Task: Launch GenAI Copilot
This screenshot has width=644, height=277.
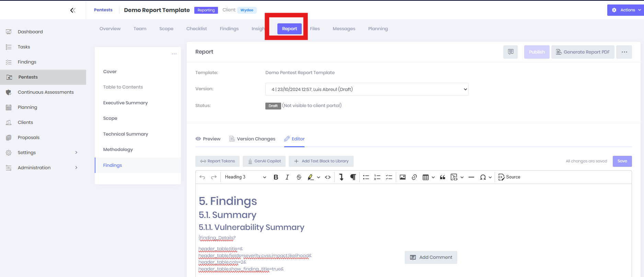Action: click(x=264, y=161)
